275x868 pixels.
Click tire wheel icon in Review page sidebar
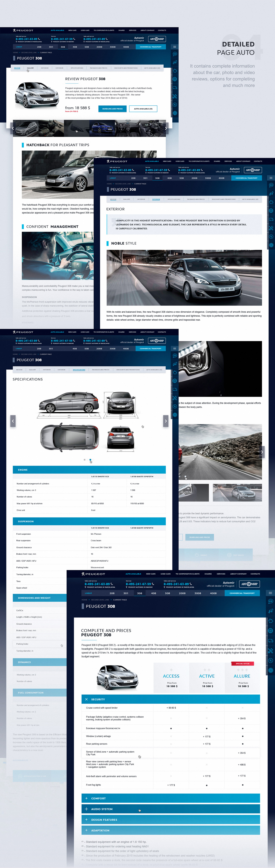coord(175,113)
